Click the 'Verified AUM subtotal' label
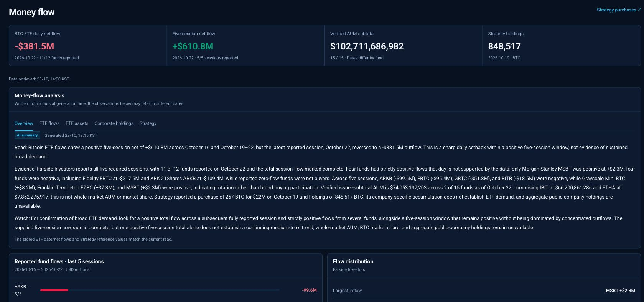 click(x=352, y=34)
